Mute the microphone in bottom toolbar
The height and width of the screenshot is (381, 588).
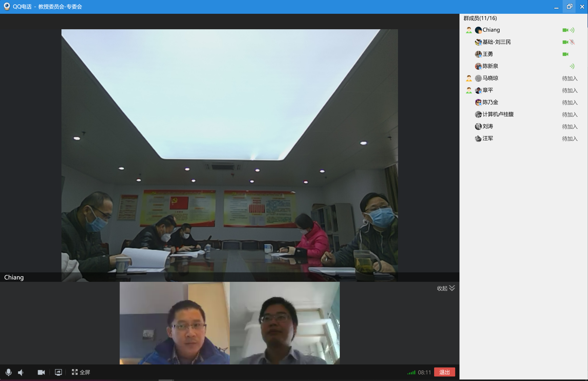pos(8,372)
